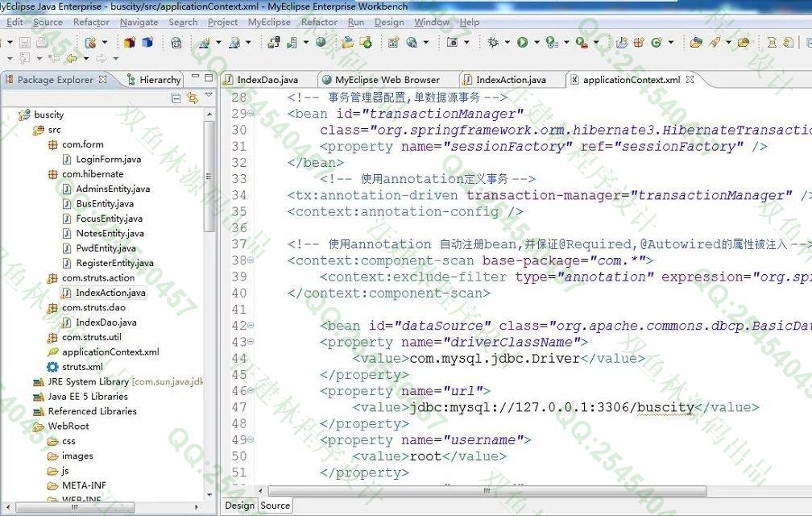This screenshot has height=516, width=812.
Task: Click the editor horizontal scrollbar thumb
Action: coord(487,490)
